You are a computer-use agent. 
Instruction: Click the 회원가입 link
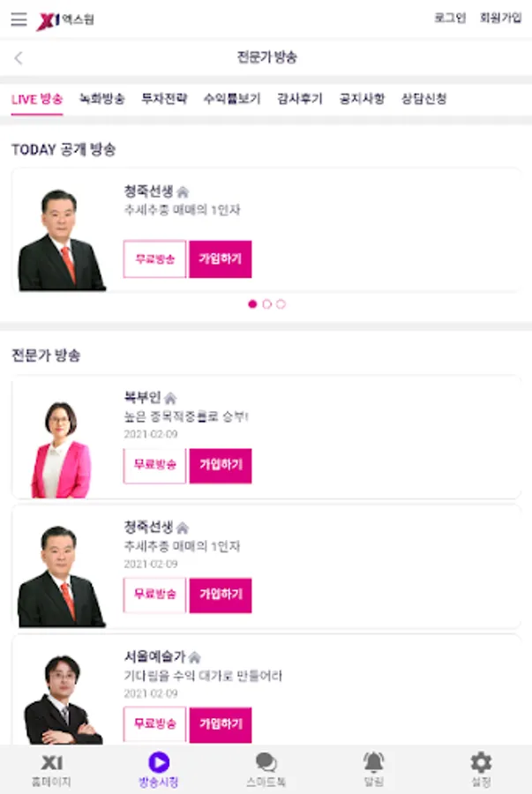500,19
